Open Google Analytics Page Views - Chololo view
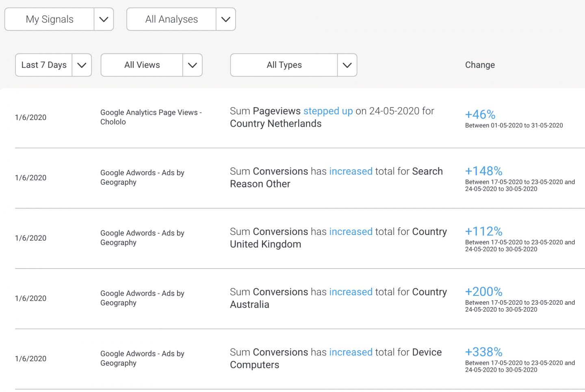Viewport: 585px width, 392px height. [151, 117]
